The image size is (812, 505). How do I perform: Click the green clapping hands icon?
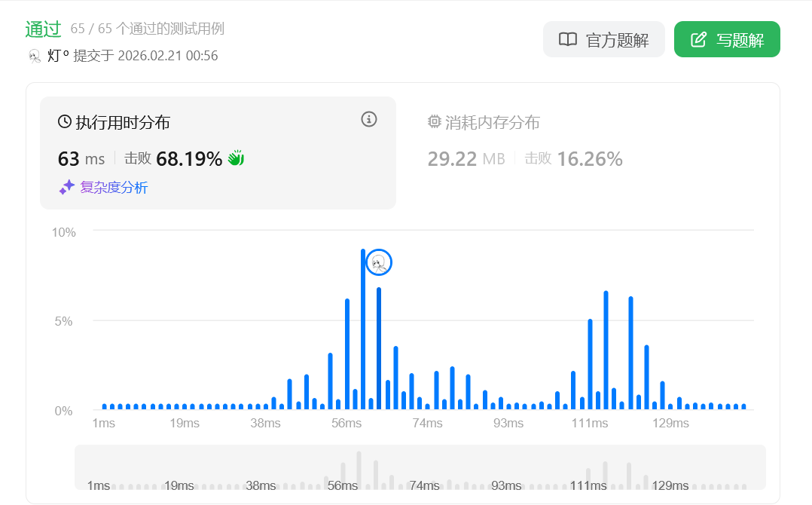point(236,158)
